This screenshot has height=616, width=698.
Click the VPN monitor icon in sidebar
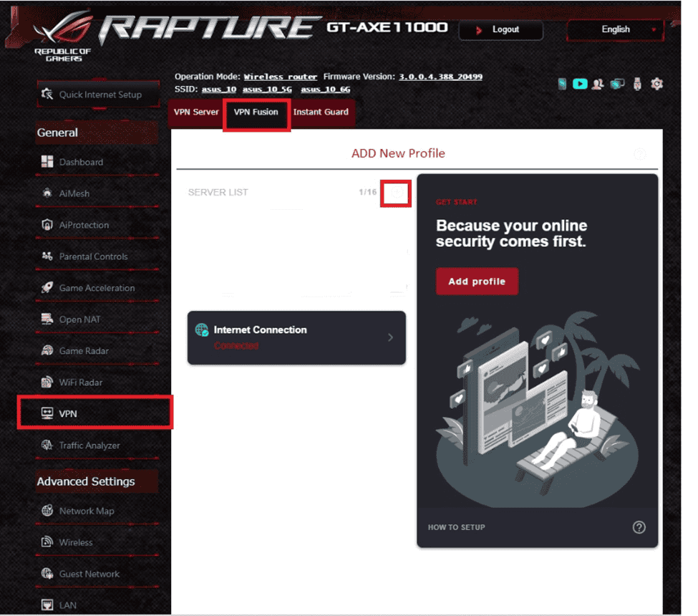click(x=47, y=413)
